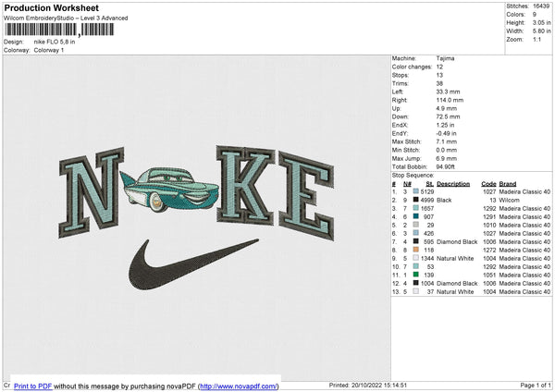Select the design name nike FLO 5,8 in
555x392 pixels.
pyautogui.click(x=55, y=42)
